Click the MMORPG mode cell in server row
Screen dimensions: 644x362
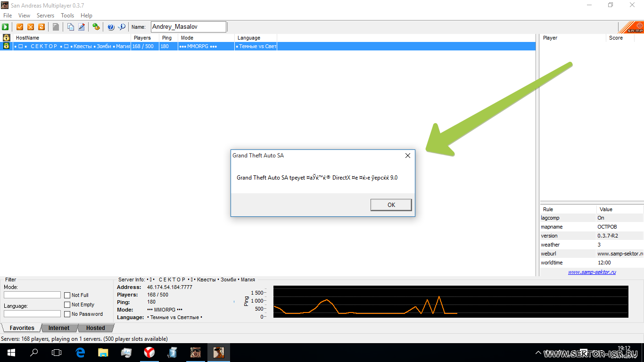point(206,46)
